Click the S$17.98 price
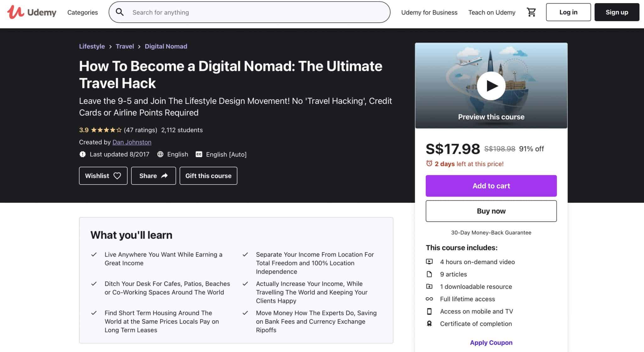The image size is (644, 352). click(x=453, y=149)
